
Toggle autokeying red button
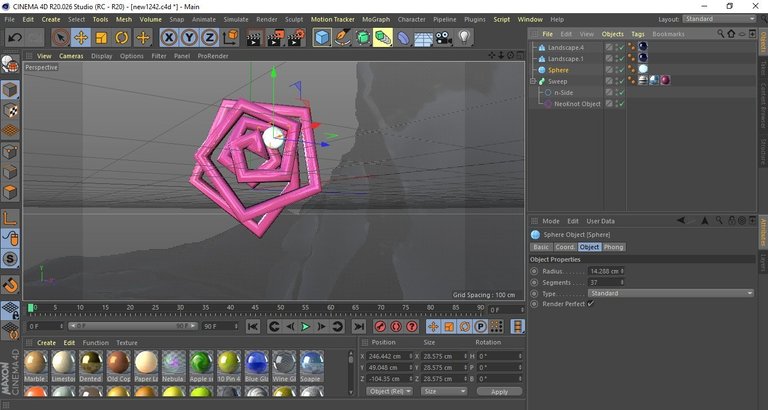tap(396, 326)
